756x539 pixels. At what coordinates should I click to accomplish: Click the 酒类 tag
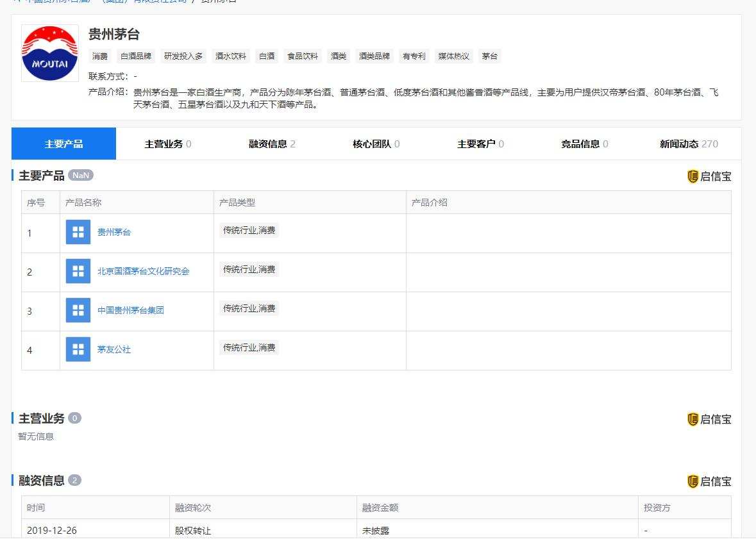(x=339, y=56)
